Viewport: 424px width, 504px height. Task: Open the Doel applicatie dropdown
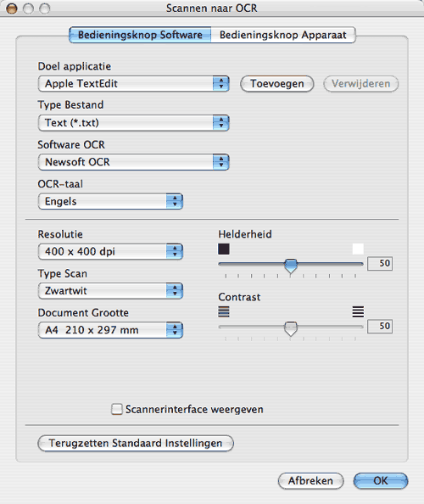pos(133,84)
